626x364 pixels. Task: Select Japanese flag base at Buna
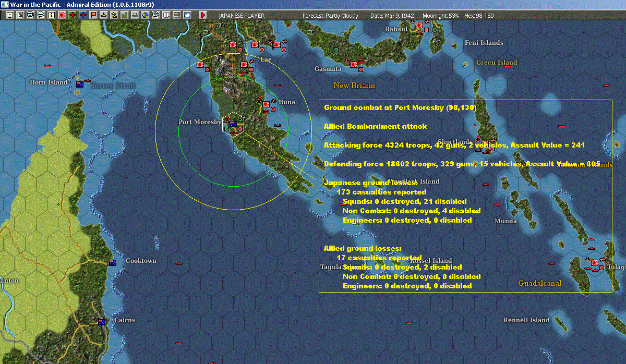(x=266, y=104)
